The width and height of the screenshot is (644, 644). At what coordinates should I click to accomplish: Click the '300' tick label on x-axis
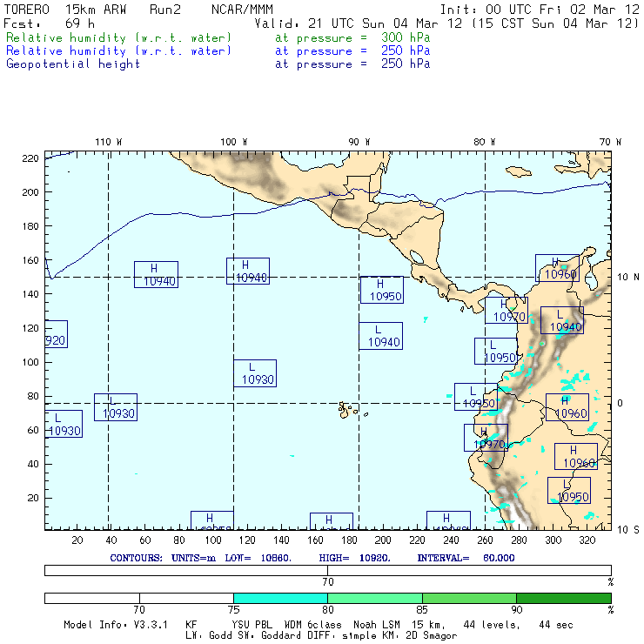tap(553, 540)
